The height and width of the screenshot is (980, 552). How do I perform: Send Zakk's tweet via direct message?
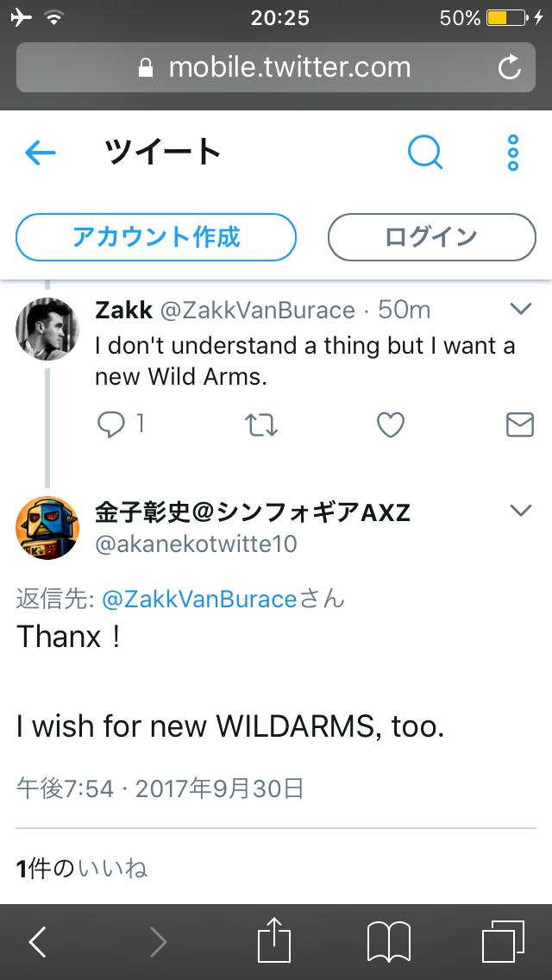(519, 424)
